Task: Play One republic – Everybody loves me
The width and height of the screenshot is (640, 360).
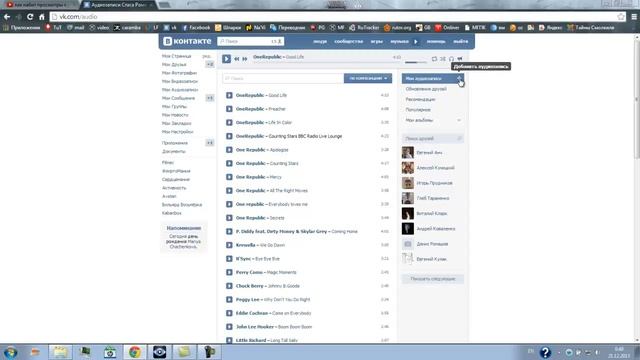Action: (x=229, y=204)
